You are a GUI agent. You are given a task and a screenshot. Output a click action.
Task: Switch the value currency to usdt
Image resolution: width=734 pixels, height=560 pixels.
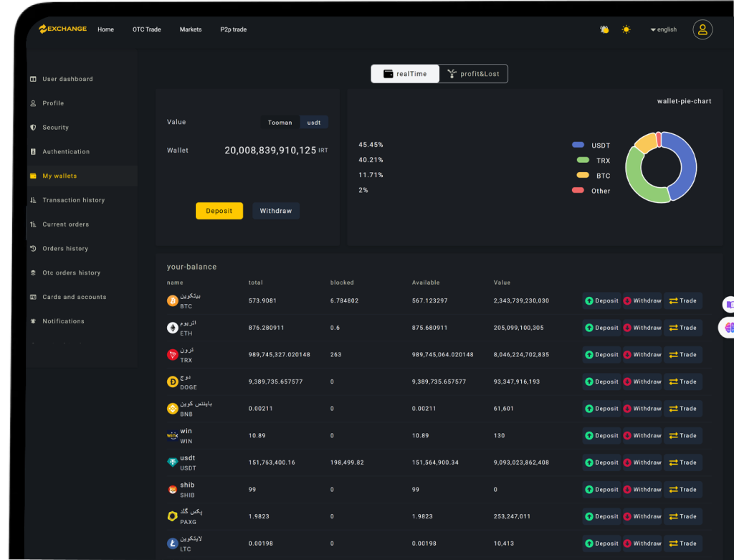[x=314, y=123]
